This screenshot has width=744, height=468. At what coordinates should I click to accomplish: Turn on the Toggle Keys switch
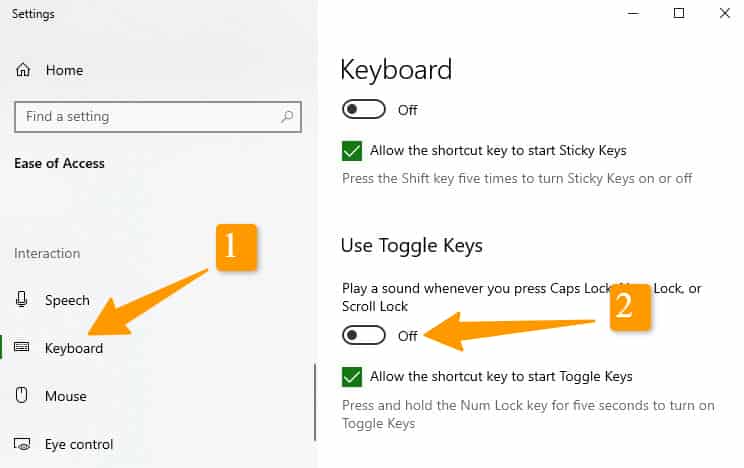[x=363, y=336]
